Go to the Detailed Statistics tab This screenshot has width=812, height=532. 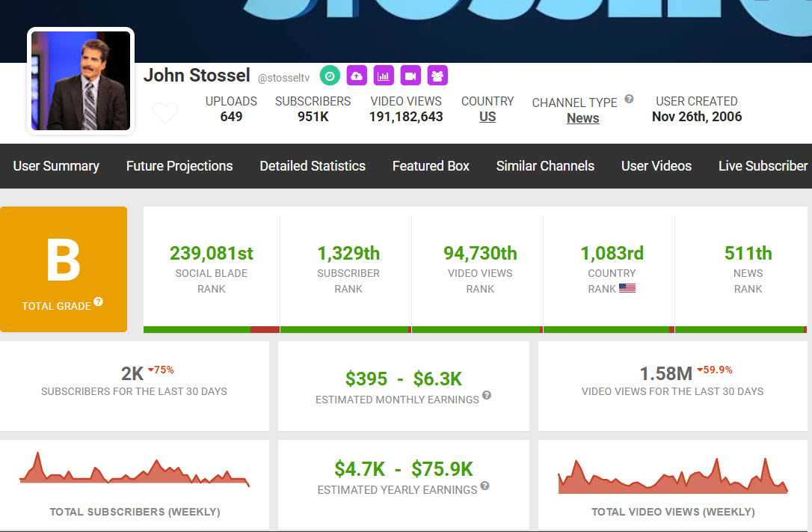[313, 166]
